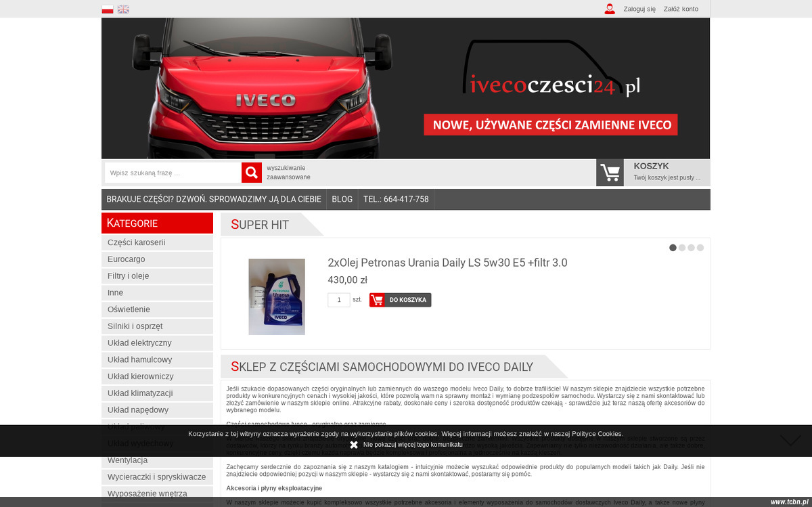Click the 'Super Hit' section heading
This screenshot has height=507, width=812.
(x=260, y=225)
